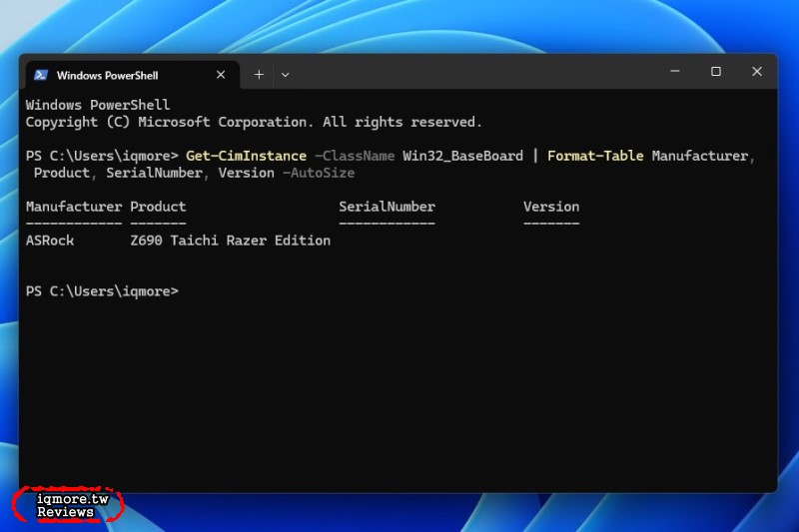Screen dimensions: 799x532
Task: Close the Windows PowerShell tab
Action: coord(221,75)
